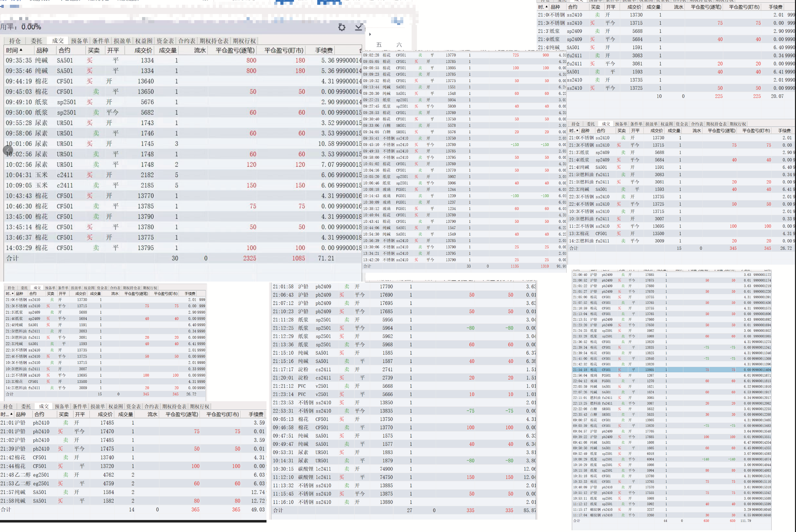Select the 21:57 纯碱 SA501 row at 1584
Viewport: 796px width, 532px height.
[x=133, y=492]
